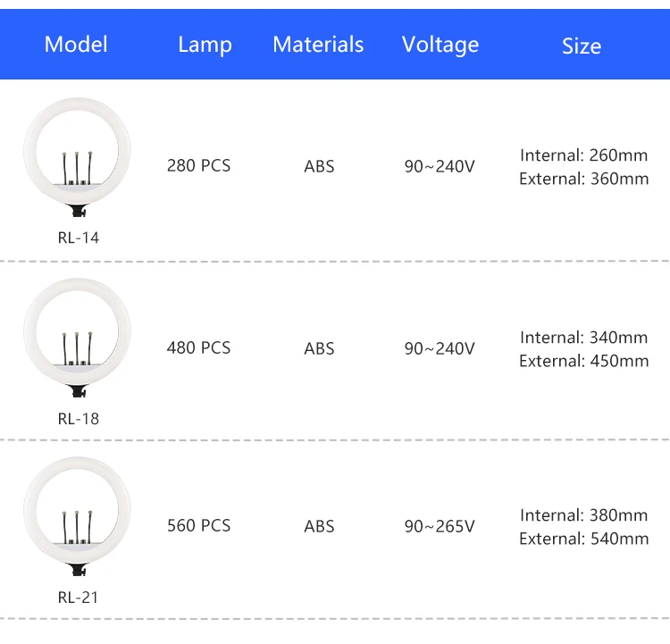Select the Model column header
Screen dimensions: 670x644
coord(76,45)
